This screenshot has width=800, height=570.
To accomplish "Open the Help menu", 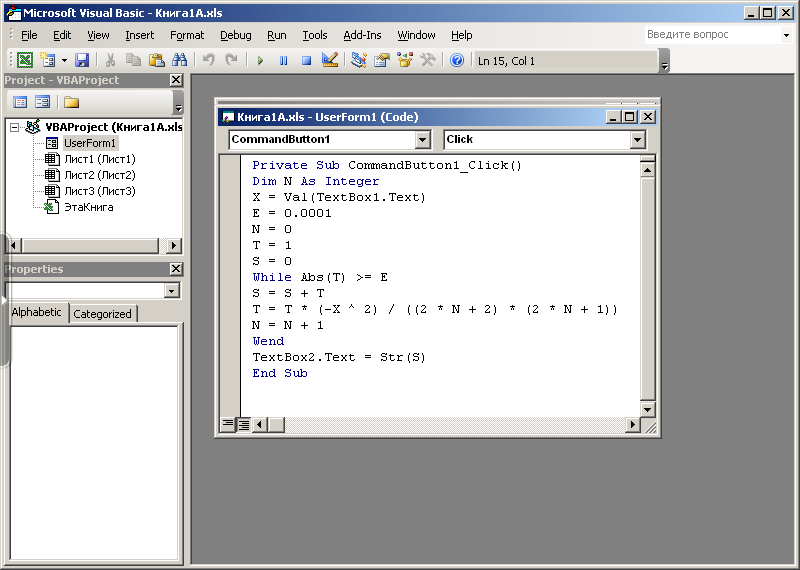I will [x=462, y=35].
